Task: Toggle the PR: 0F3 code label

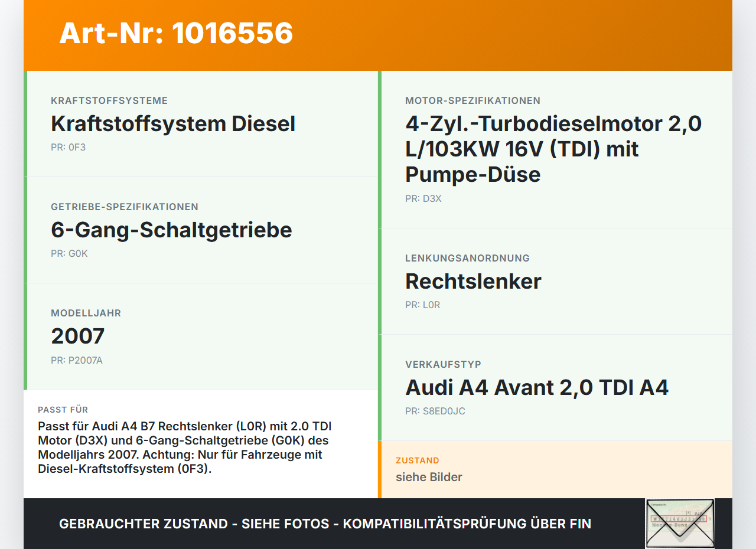Action: (69, 147)
